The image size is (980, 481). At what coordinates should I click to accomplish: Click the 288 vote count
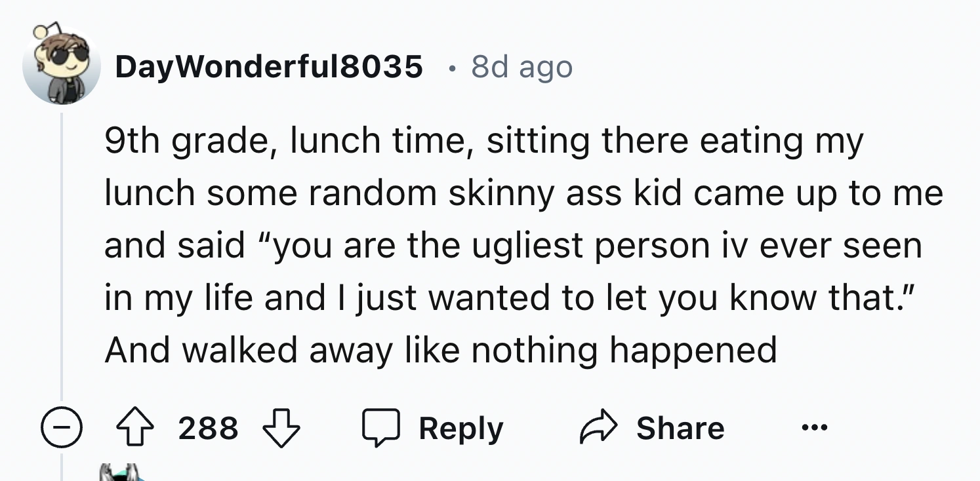[x=208, y=429]
